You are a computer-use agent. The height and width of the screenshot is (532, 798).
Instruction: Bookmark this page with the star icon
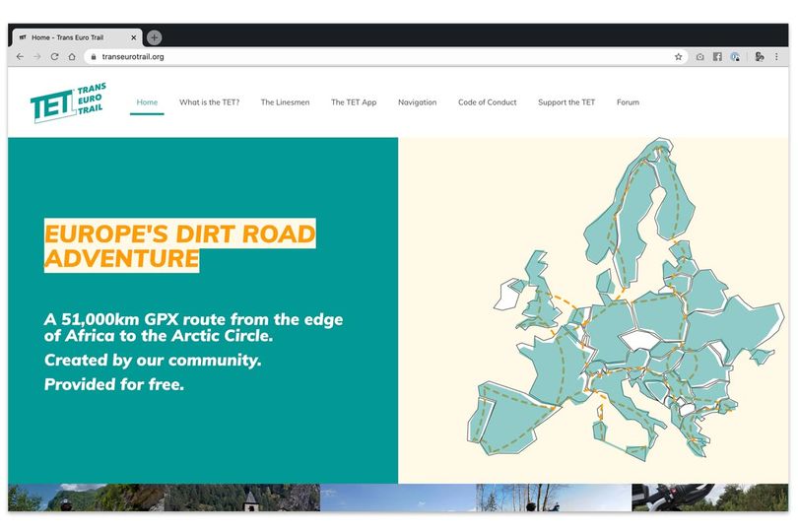click(x=678, y=56)
